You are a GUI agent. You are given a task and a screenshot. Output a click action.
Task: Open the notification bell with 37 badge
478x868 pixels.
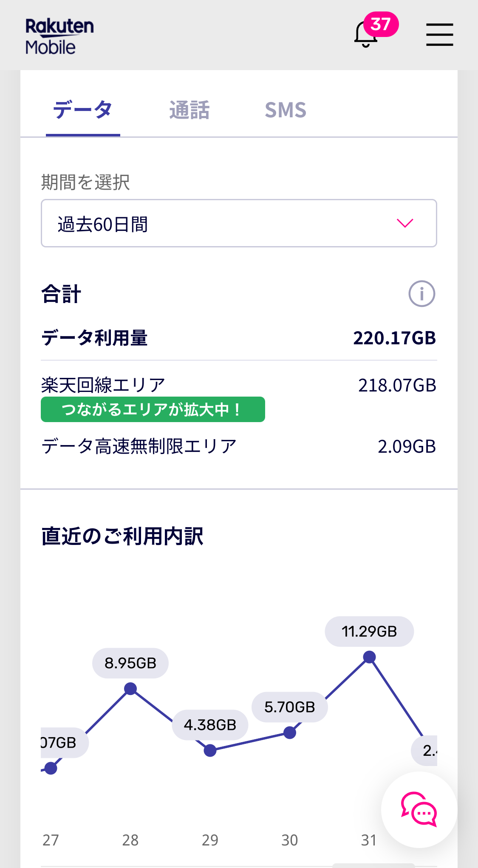(x=366, y=34)
